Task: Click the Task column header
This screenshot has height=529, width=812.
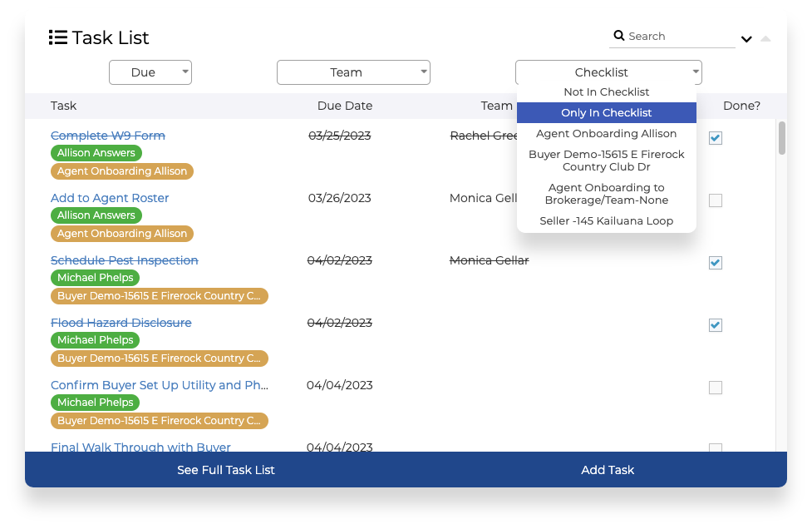Action: coord(63,106)
